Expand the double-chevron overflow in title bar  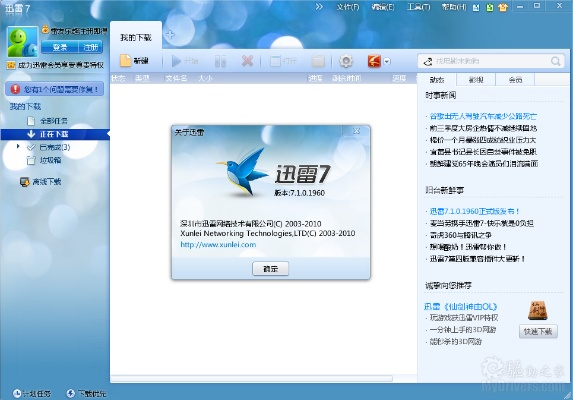click(319, 7)
